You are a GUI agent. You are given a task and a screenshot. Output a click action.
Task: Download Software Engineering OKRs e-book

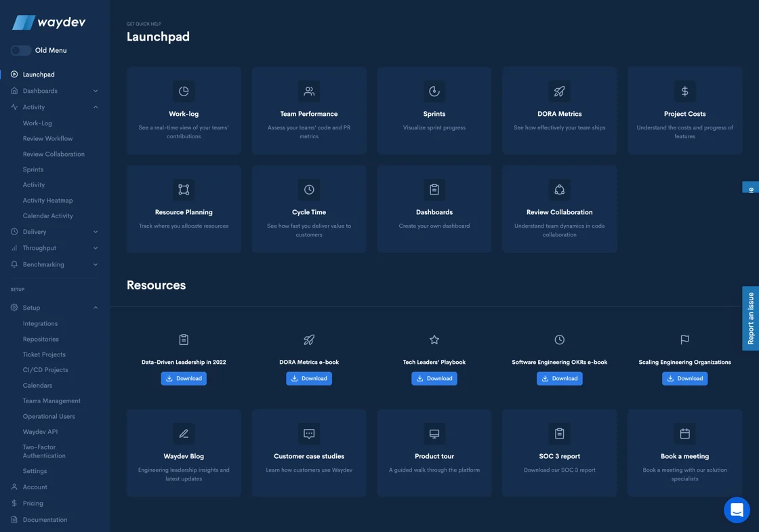[559, 379]
